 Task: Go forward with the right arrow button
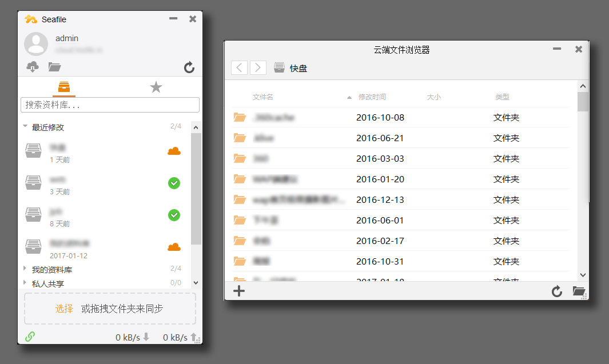tap(258, 68)
